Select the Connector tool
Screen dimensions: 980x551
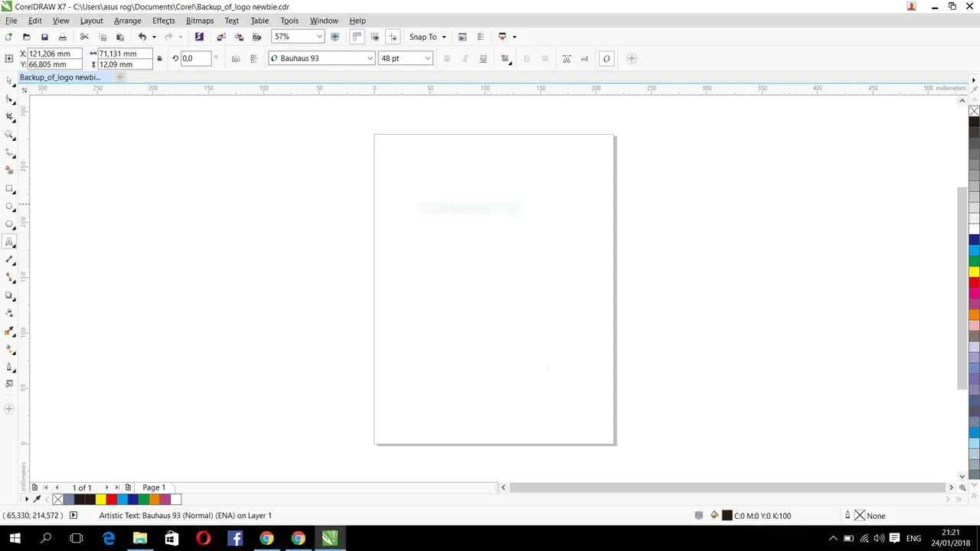point(9,278)
